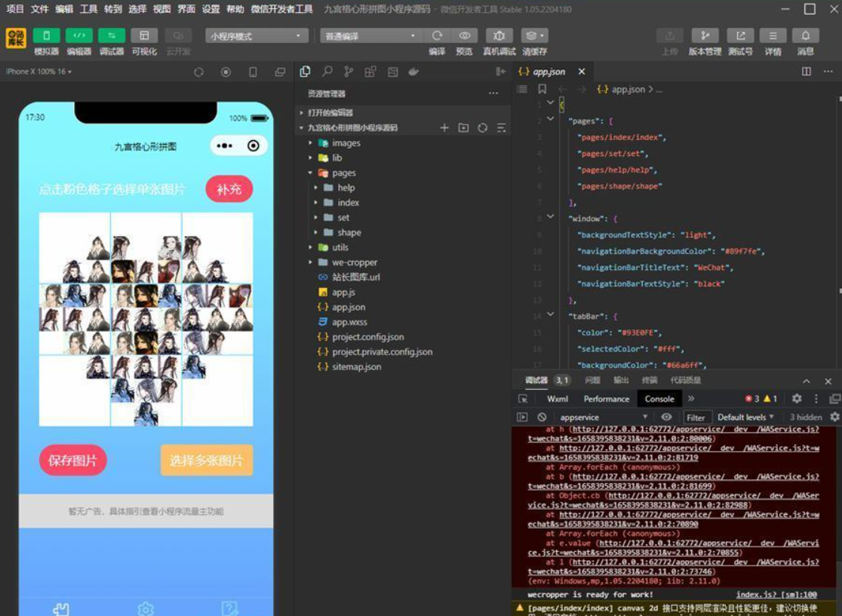Open the 消息 notifications bell
The height and width of the screenshot is (616, 842).
tap(806, 35)
